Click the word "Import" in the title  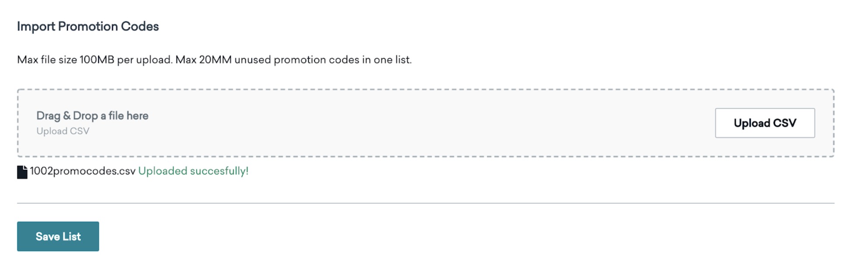pyautogui.click(x=36, y=27)
